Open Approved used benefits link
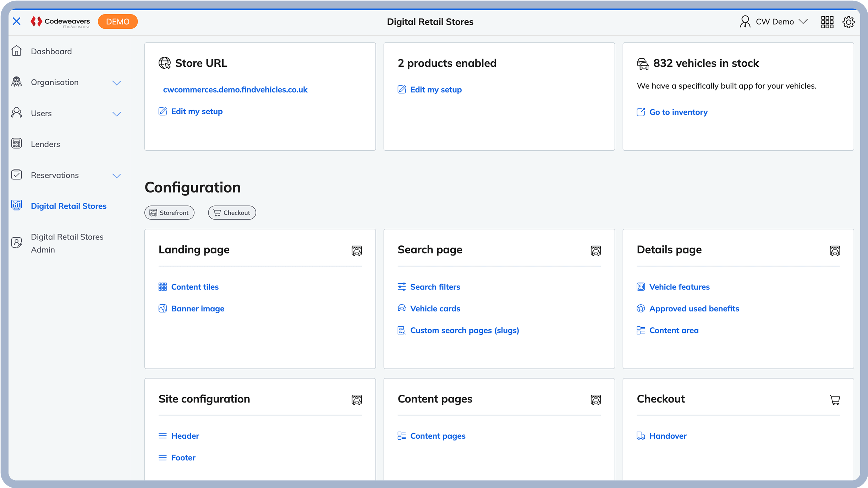 click(x=694, y=309)
